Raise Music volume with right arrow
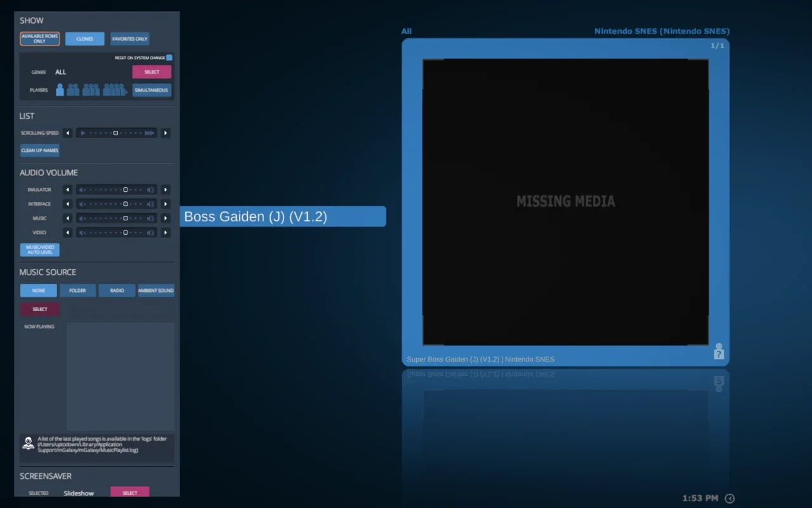This screenshot has width=812, height=508. click(166, 218)
